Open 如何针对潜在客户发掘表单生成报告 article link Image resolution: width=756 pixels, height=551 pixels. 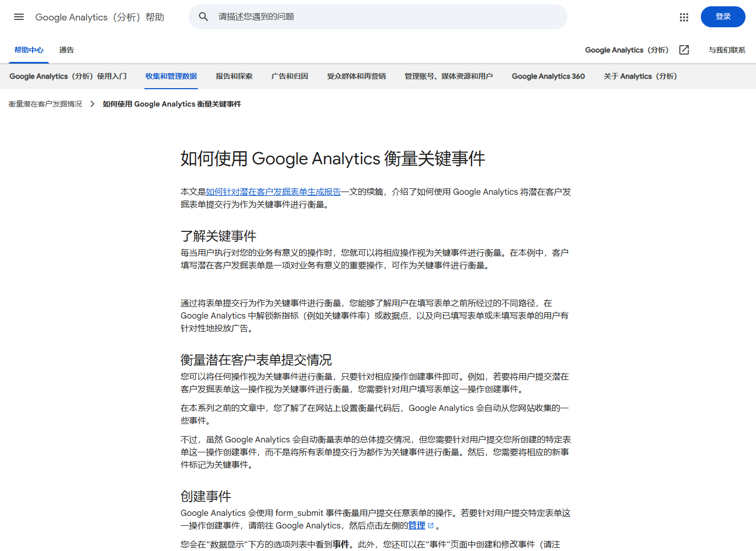coord(274,192)
